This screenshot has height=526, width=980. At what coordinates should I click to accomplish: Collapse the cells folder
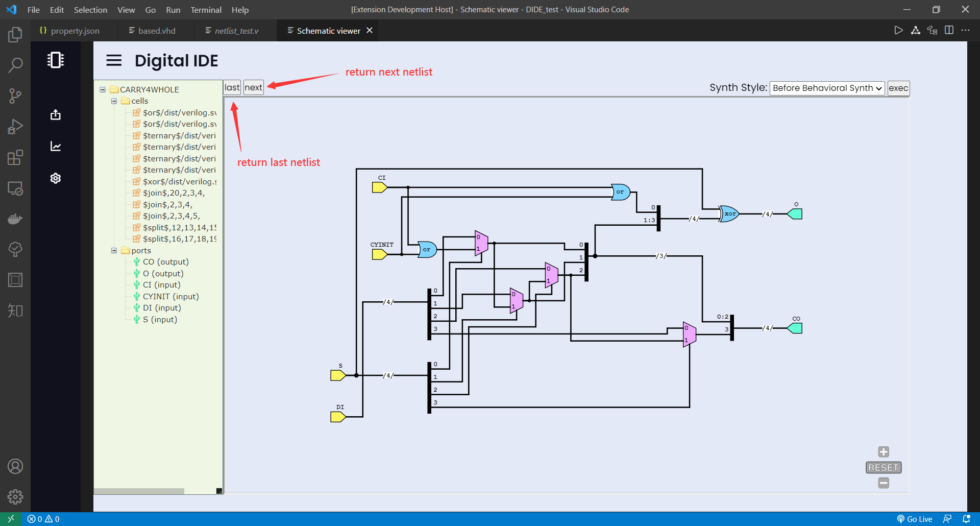(114, 101)
